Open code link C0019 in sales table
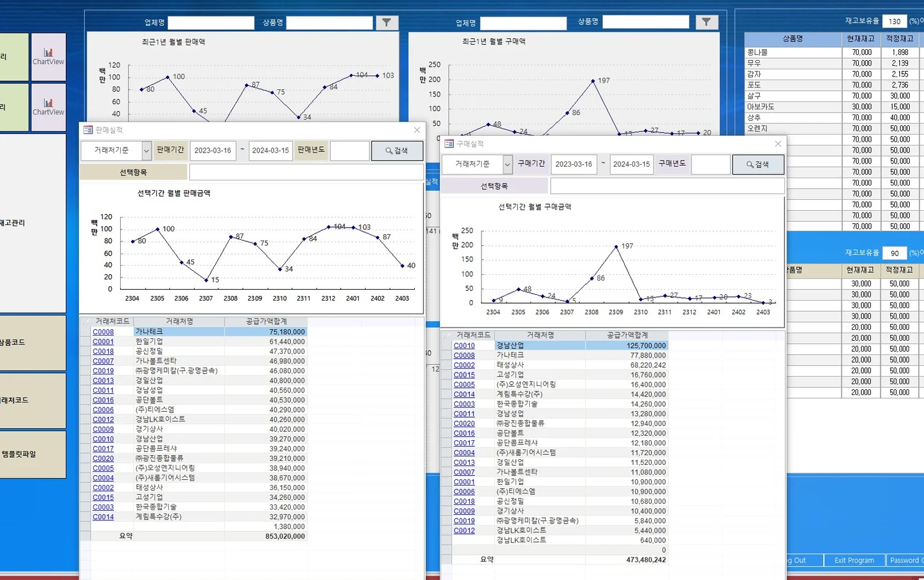924x580 pixels. (103, 371)
